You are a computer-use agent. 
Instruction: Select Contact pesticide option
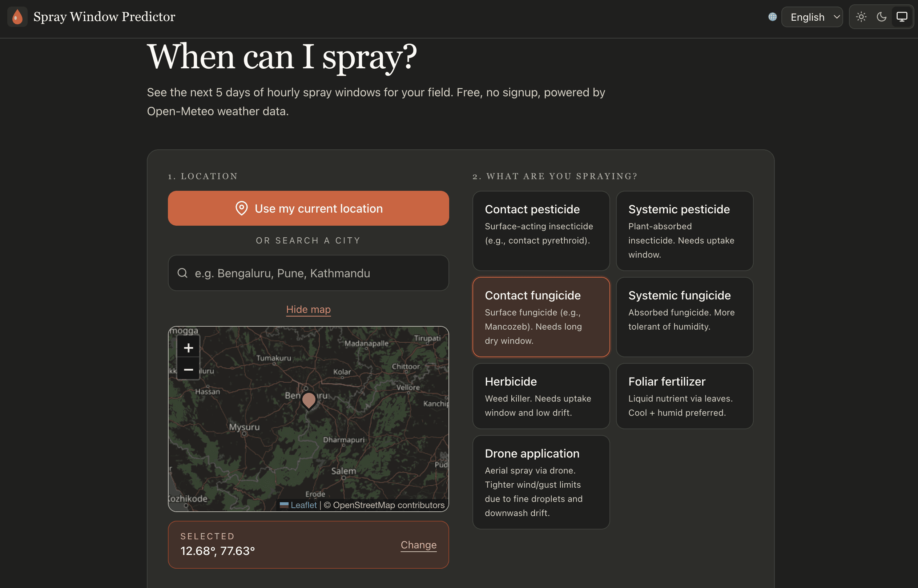pyautogui.click(x=541, y=231)
